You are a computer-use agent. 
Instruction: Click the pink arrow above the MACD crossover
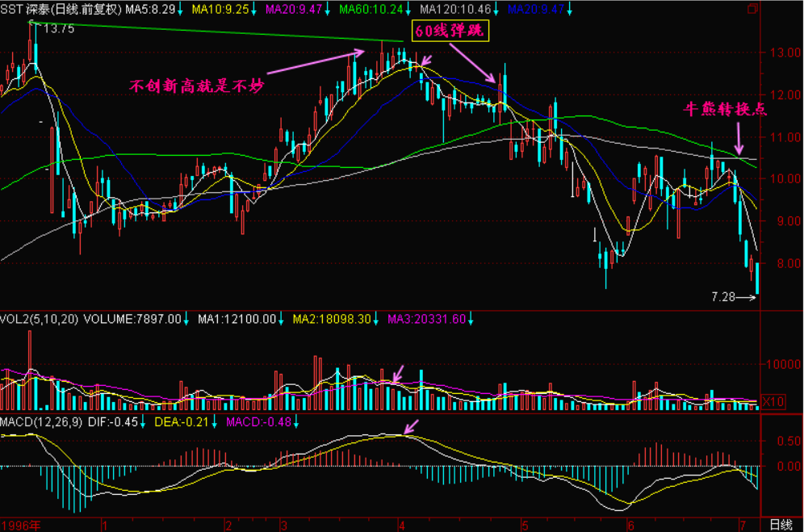[x=411, y=426]
